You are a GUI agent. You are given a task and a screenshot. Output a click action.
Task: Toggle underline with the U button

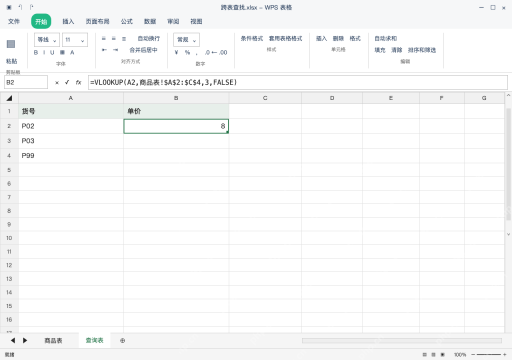[x=52, y=52]
